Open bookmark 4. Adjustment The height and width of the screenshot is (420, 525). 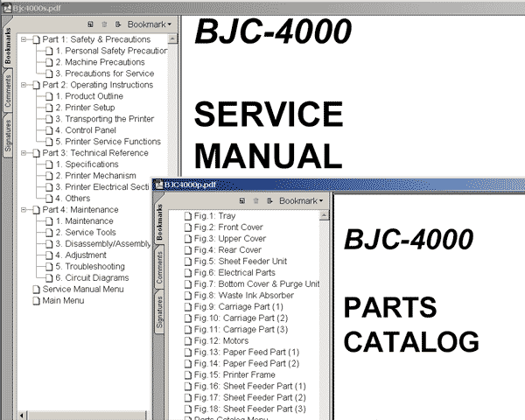tap(81, 255)
